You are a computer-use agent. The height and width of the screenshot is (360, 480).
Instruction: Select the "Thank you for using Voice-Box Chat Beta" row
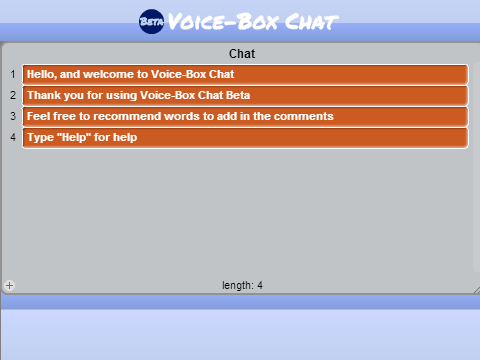click(x=245, y=95)
